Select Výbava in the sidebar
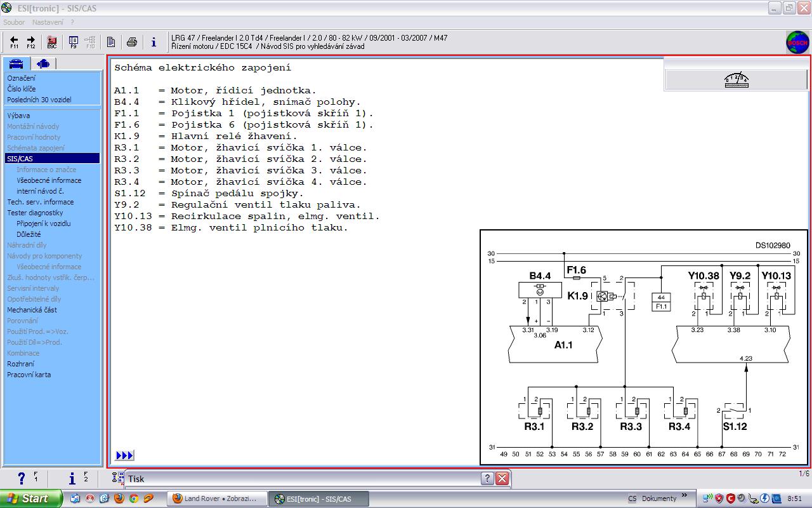Image resolution: width=812 pixels, height=508 pixels. point(18,116)
